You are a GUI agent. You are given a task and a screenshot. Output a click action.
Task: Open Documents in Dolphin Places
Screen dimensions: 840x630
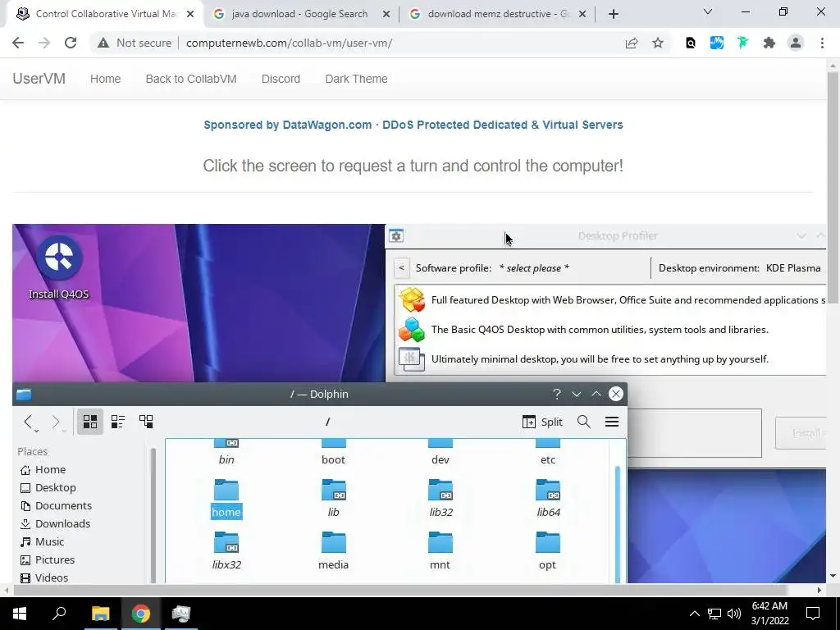click(56, 505)
